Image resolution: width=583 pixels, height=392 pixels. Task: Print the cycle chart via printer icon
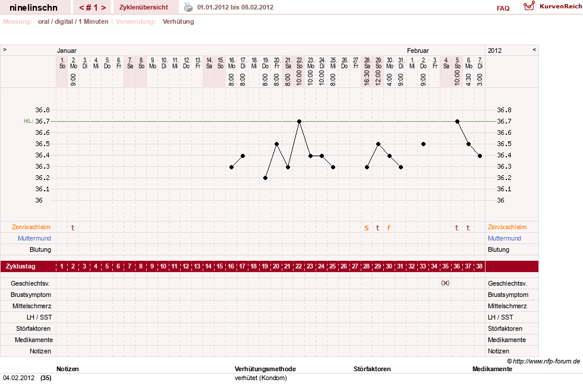point(188,7)
